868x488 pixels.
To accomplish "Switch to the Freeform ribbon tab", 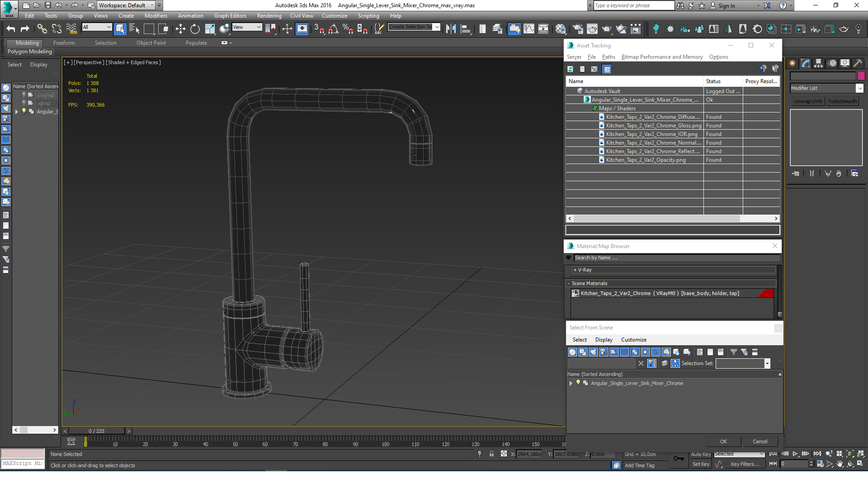I will (x=64, y=43).
